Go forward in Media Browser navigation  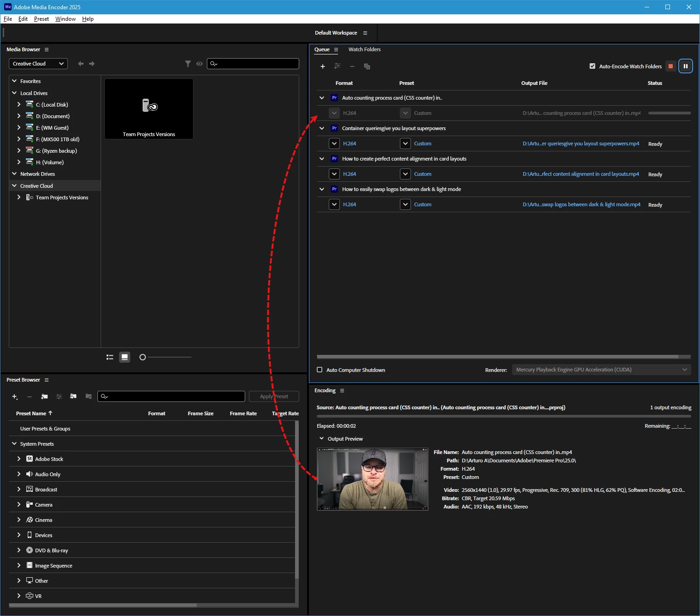[x=92, y=64]
